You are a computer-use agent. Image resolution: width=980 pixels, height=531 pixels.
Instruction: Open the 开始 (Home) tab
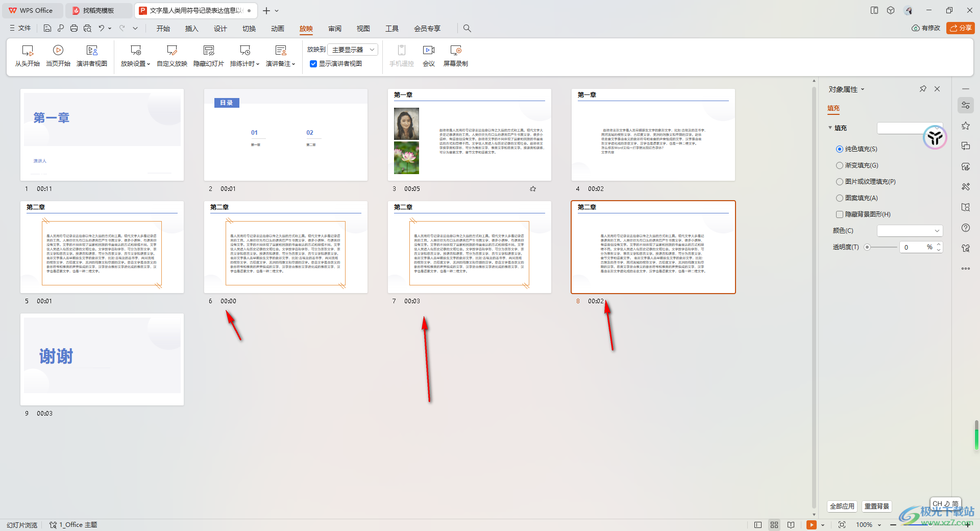pos(163,29)
